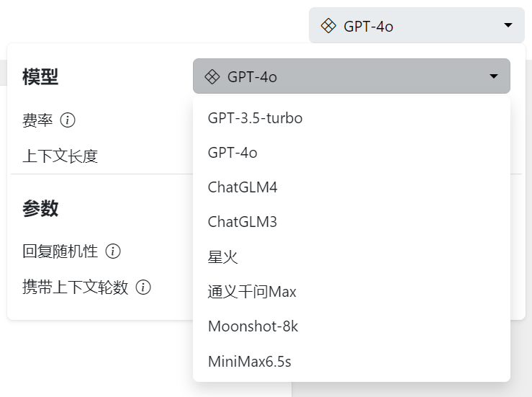This screenshot has width=532, height=397.
Task: Select the MiniMax6.5s model option
Action: (250, 361)
